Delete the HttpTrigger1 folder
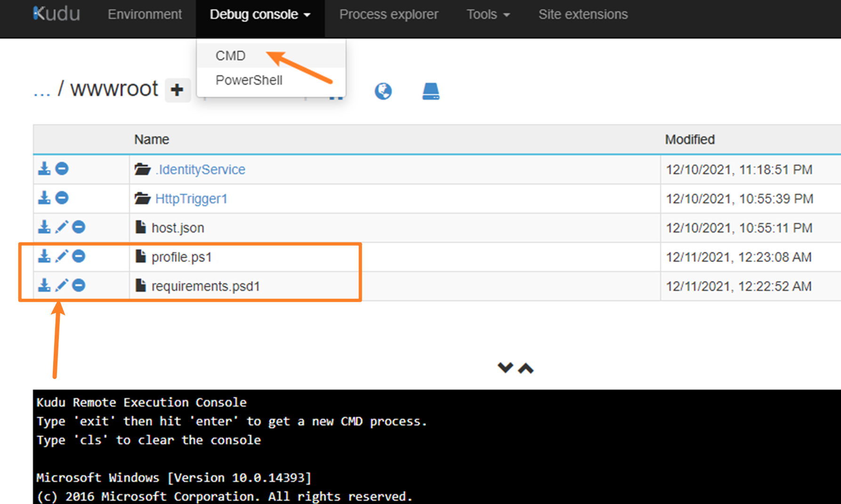 [x=62, y=198]
